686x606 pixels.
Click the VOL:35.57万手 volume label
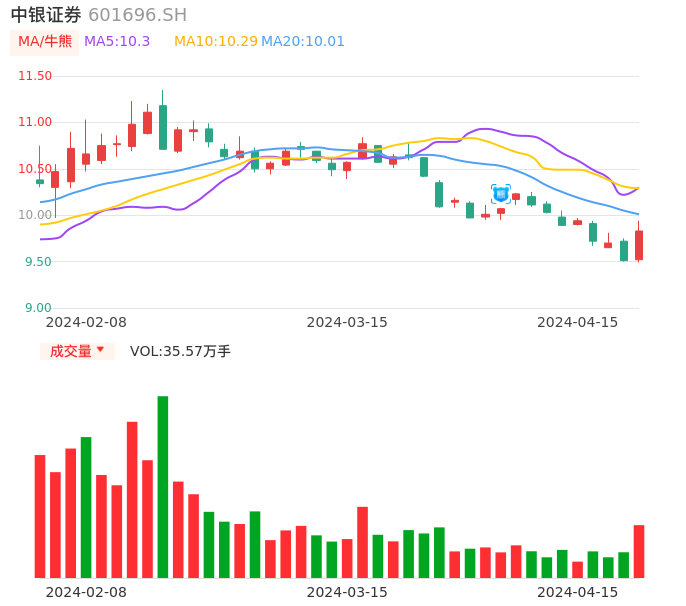tap(180, 351)
